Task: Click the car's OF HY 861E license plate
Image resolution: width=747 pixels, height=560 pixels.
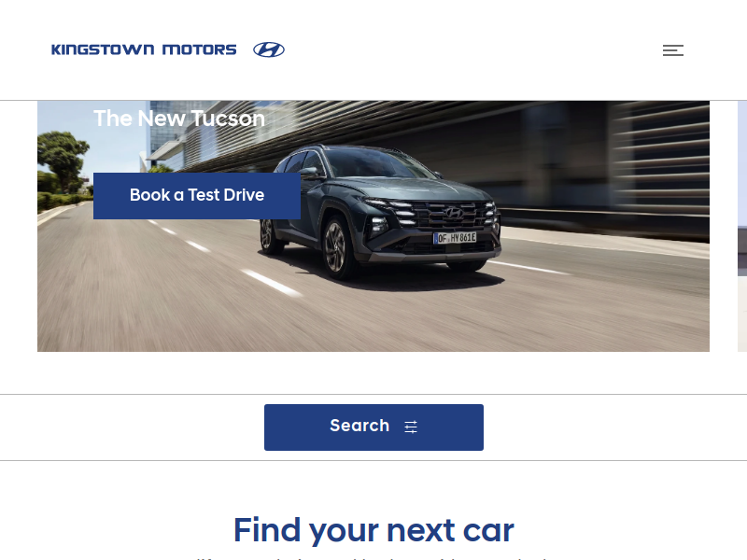Action: click(455, 238)
